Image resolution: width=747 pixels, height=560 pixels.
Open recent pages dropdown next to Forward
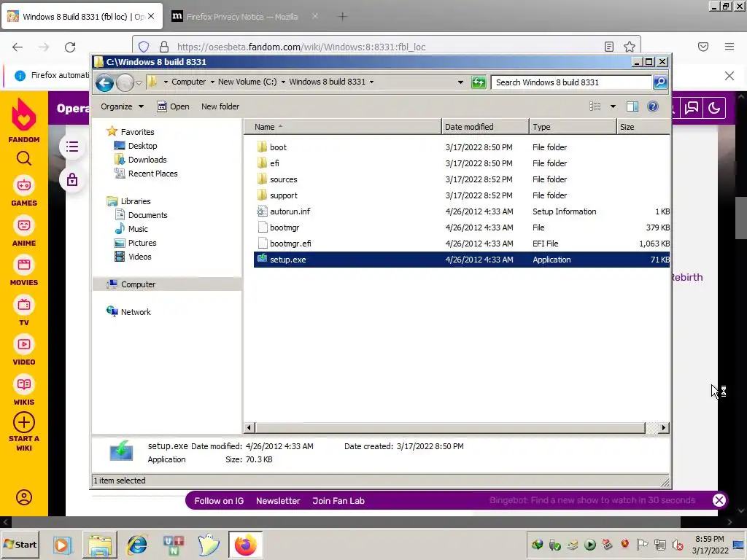tap(139, 83)
